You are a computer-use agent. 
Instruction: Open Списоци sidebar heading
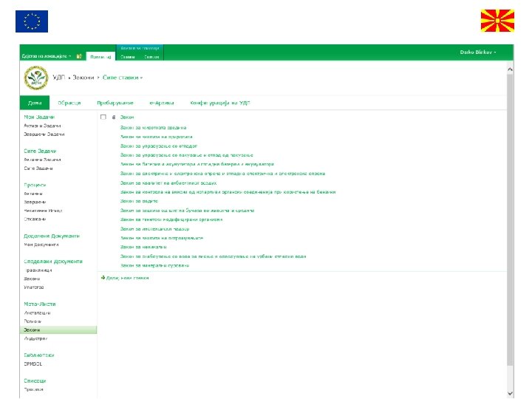click(35, 381)
